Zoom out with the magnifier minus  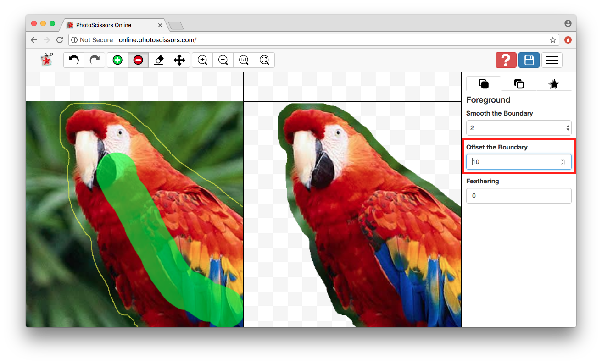(223, 60)
